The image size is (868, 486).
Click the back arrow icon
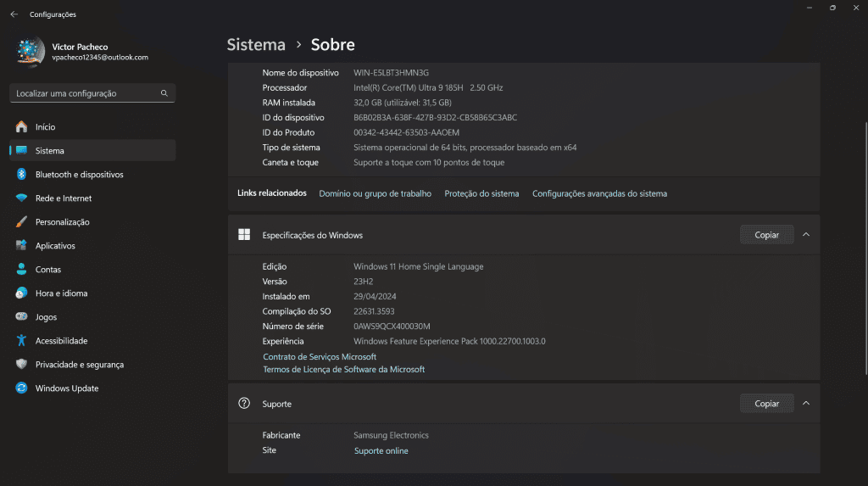click(x=14, y=14)
